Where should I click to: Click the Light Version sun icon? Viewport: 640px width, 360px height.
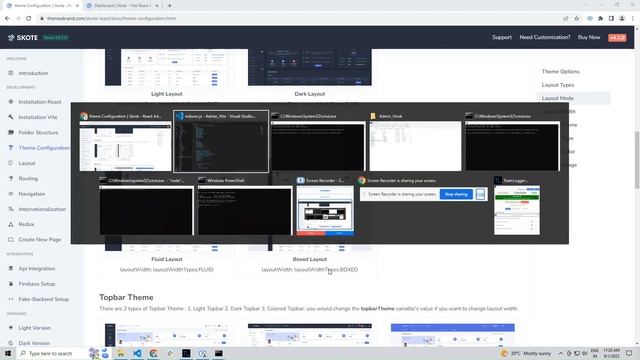pyautogui.click(x=11, y=327)
